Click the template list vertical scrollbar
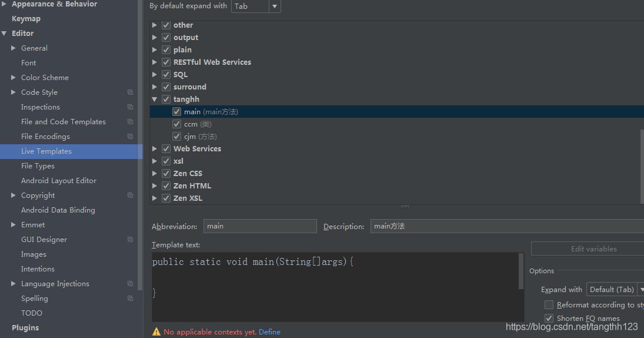 (x=642, y=165)
